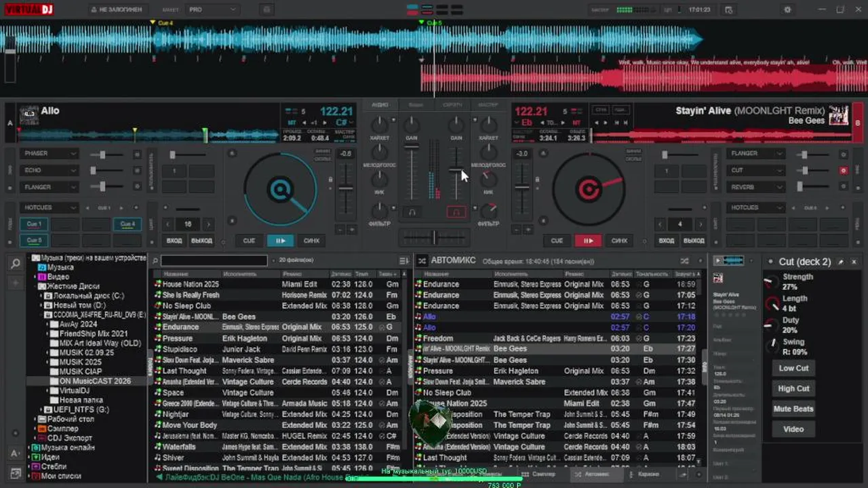Click the A+ font size icon in the sidebar

pyautogui.click(x=15, y=453)
